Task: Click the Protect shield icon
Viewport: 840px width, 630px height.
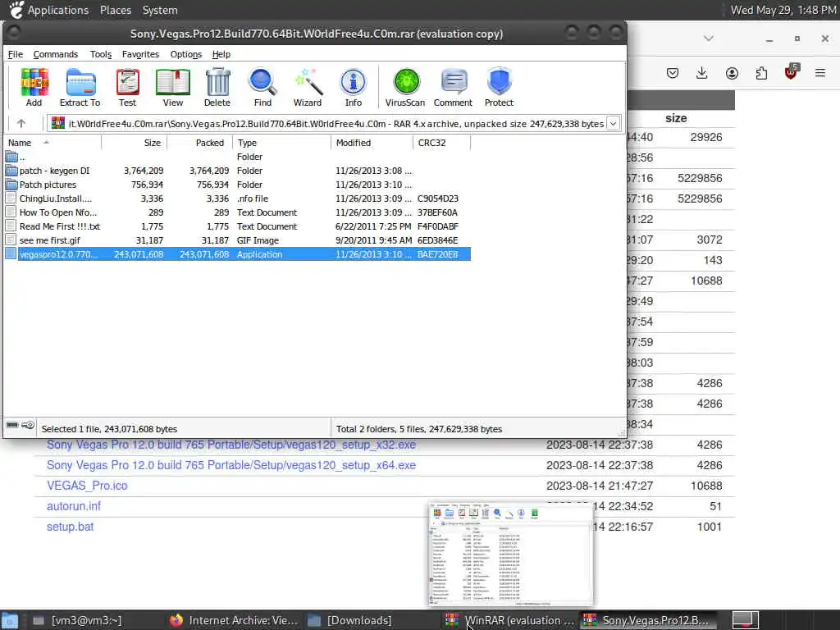Action: point(500,87)
